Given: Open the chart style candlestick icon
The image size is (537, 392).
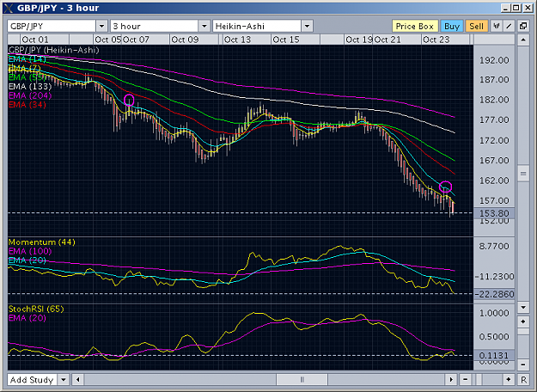Looking at the screenshot, I should [497, 26].
